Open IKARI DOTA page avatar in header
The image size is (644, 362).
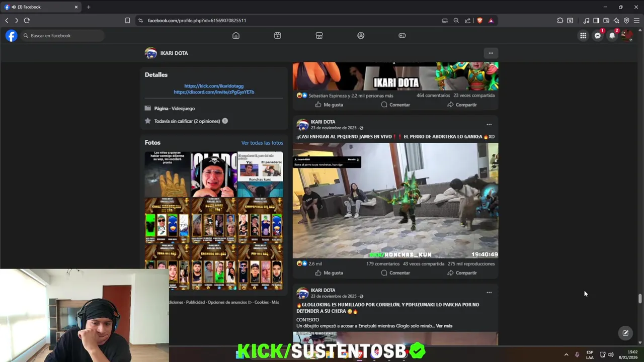tap(151, 53)
